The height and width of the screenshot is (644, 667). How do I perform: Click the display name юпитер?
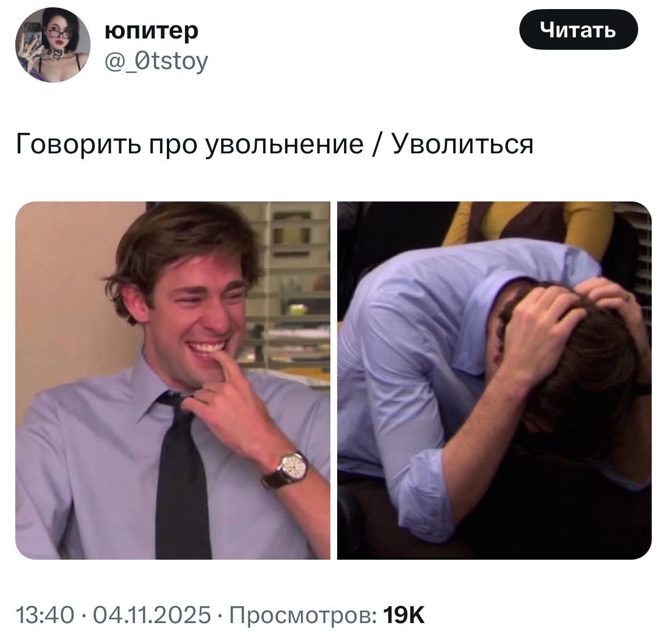tap(152, 31)
